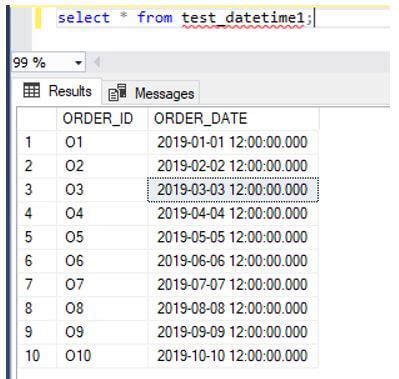399x379 pixels.
Task: Select row header 3
Action: click(37, 190)
